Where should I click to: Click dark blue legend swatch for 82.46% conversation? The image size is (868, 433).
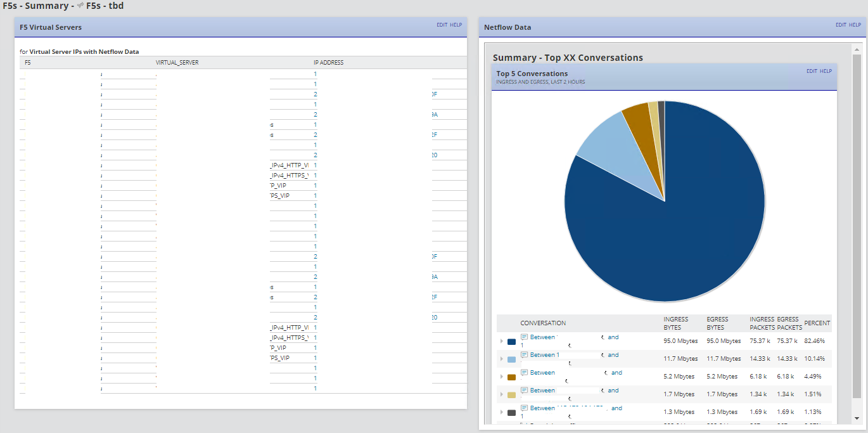511,342
